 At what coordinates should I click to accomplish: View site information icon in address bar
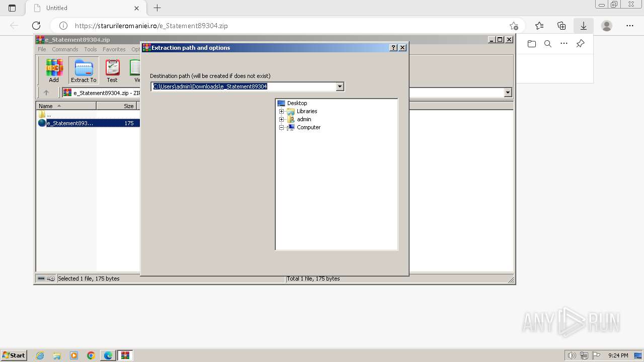click(x=63, y=26)
